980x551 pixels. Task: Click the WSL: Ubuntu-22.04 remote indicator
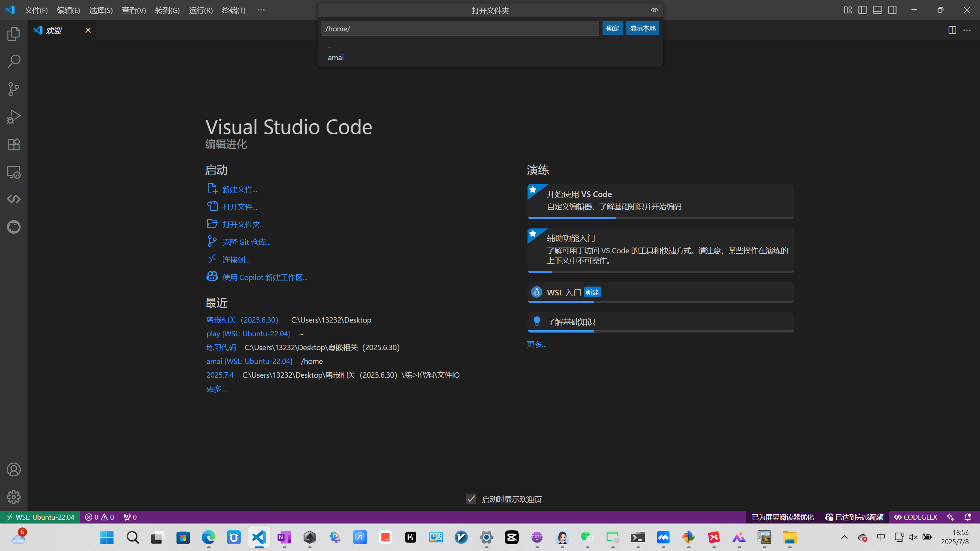pyautogui.click(x=40, y=517)
